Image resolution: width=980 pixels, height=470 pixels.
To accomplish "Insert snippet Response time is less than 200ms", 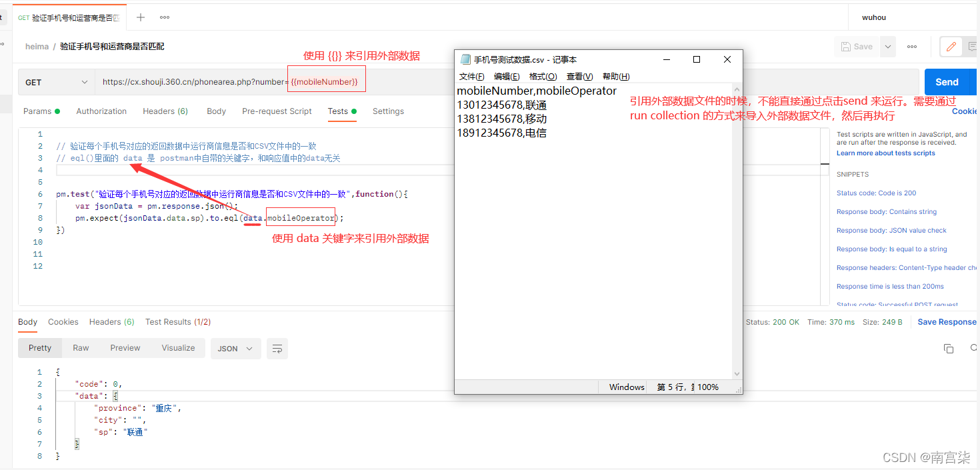I will [890, 287].
